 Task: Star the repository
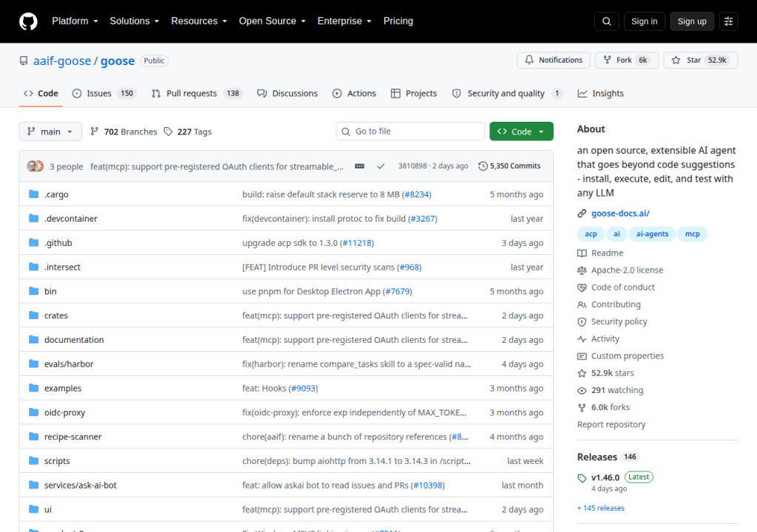[x=701, y=60]
